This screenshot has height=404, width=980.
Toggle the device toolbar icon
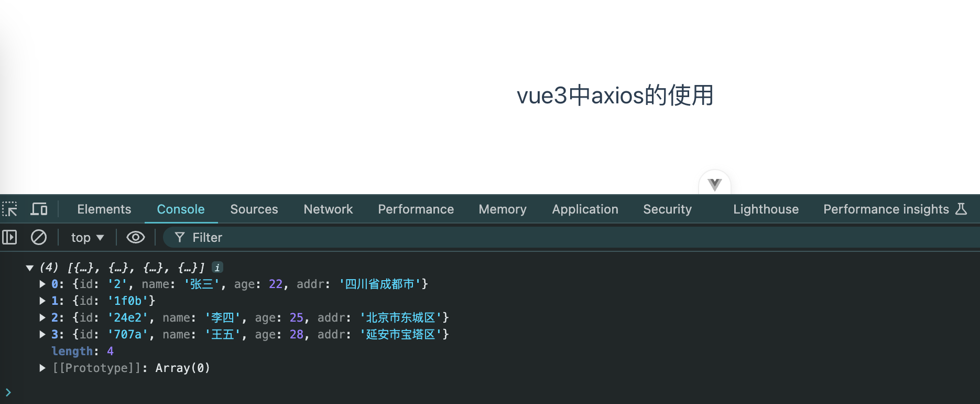point(39,209)
